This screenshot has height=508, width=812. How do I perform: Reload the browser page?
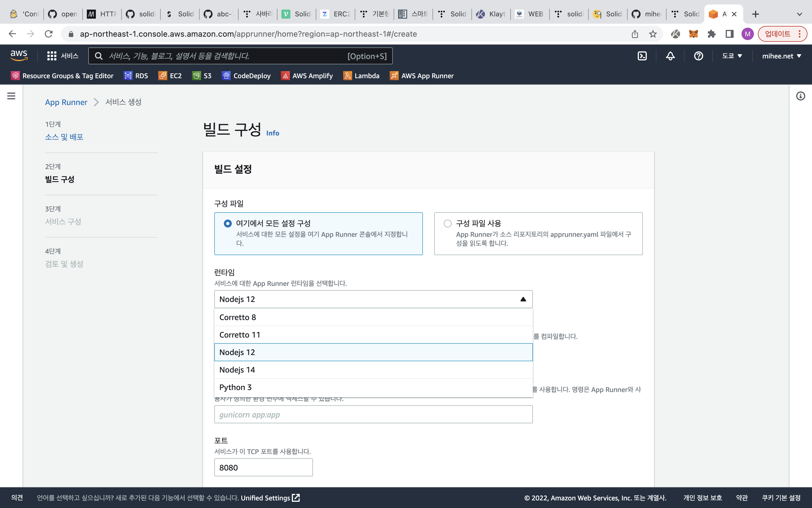click(x=49, y=34)
